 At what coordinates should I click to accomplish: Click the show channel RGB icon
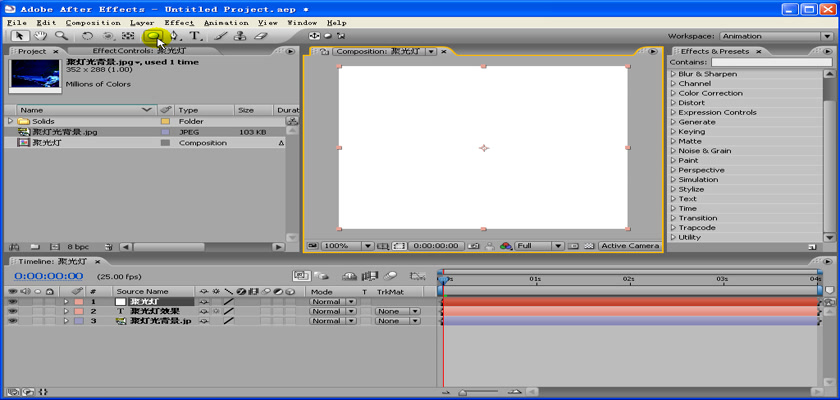point(506,246)
